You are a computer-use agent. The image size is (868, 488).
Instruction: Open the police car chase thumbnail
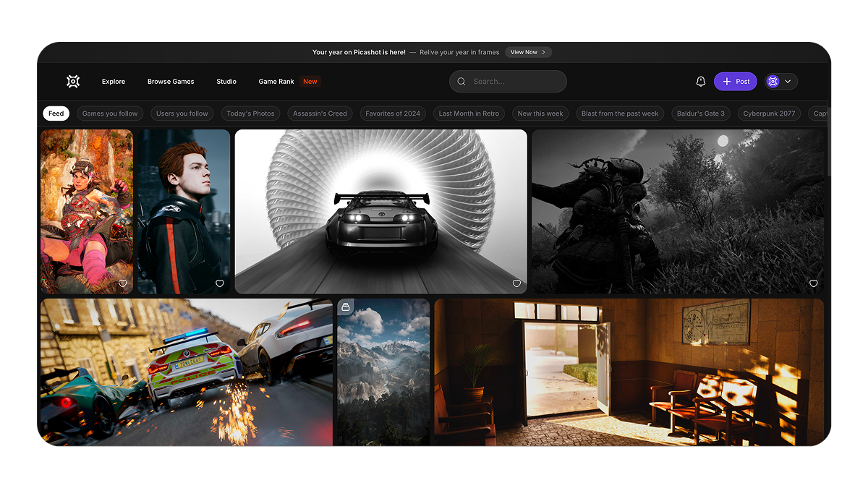pos(186,372)
